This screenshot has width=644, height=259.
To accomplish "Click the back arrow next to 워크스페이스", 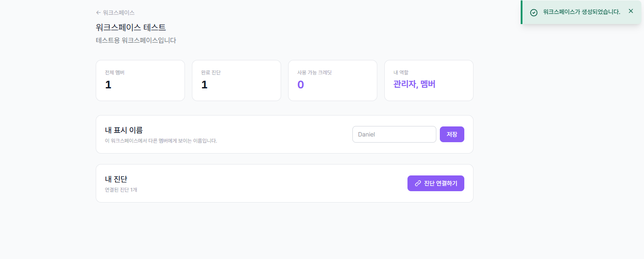I will (98, 12).
